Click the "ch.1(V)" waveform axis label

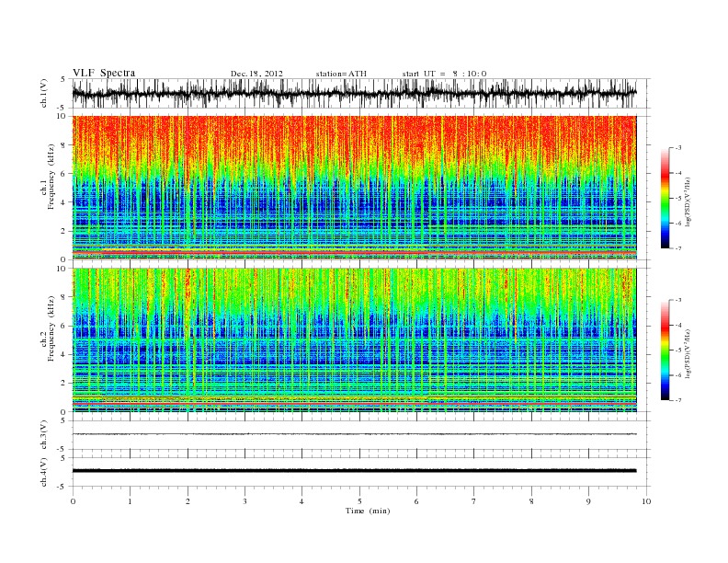pyautogui.click(x=44, y=93)
